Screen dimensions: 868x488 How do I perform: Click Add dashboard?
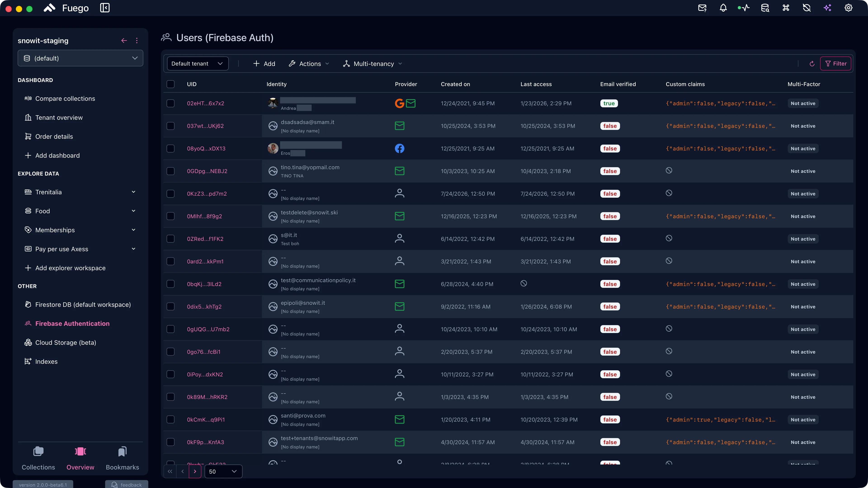coord(52,155)
